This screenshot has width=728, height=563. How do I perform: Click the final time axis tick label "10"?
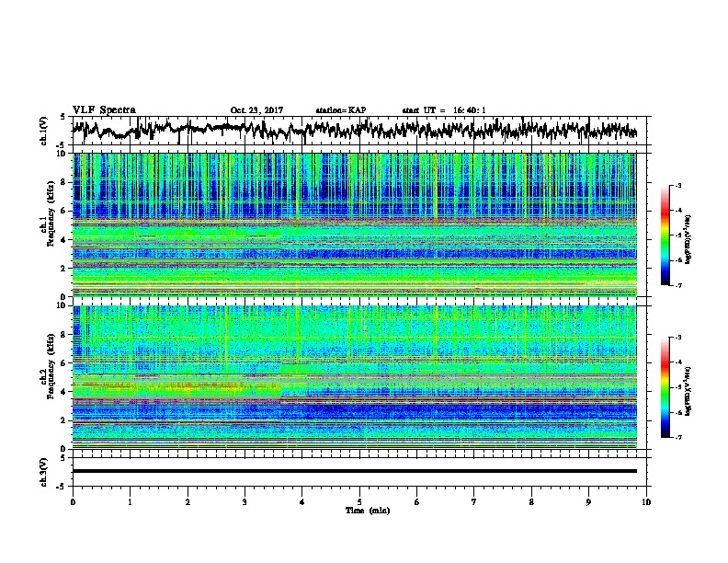[x=646, y=502]
